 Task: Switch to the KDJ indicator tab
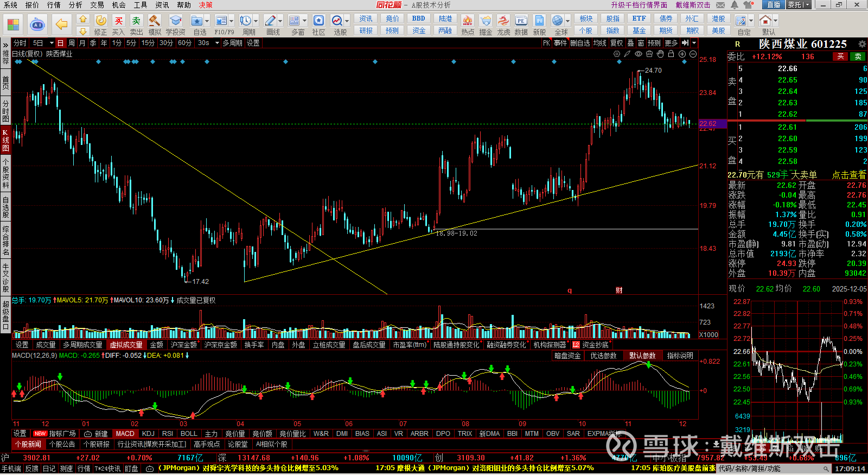click(148, 434)
